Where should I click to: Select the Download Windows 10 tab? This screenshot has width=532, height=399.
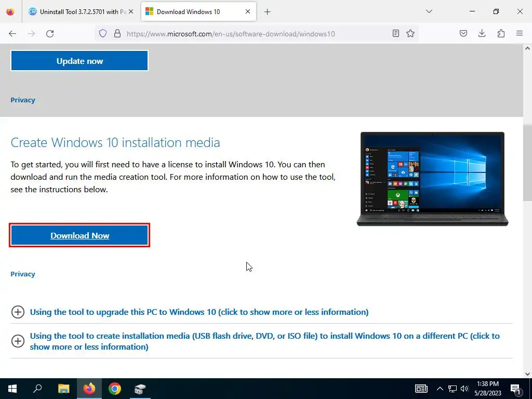198,11
